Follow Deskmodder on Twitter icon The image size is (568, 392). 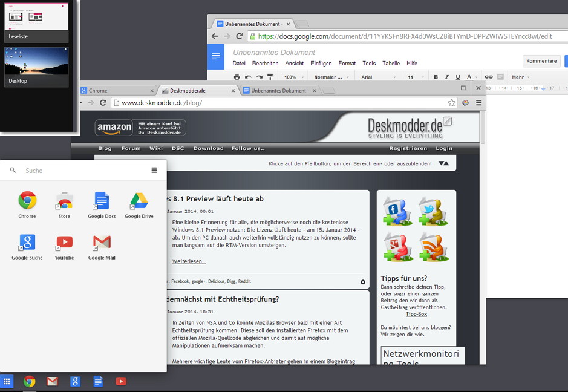433,212
